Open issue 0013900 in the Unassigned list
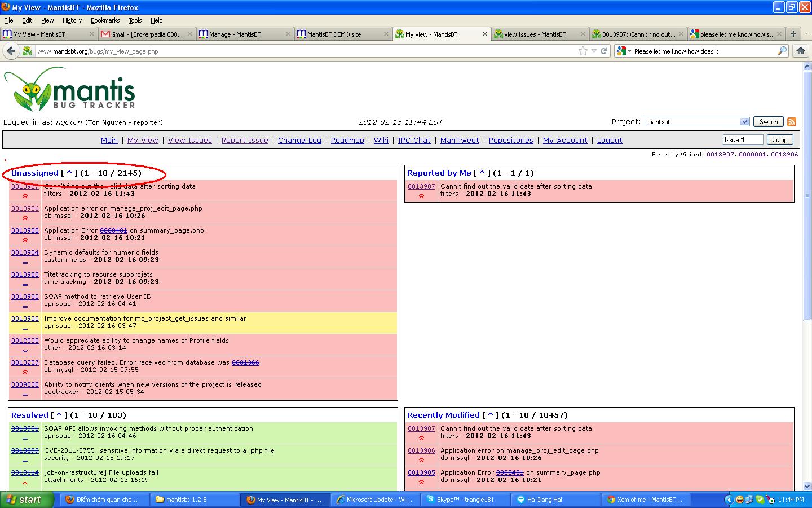The image size is (812, 508). [x=25, y=318]
